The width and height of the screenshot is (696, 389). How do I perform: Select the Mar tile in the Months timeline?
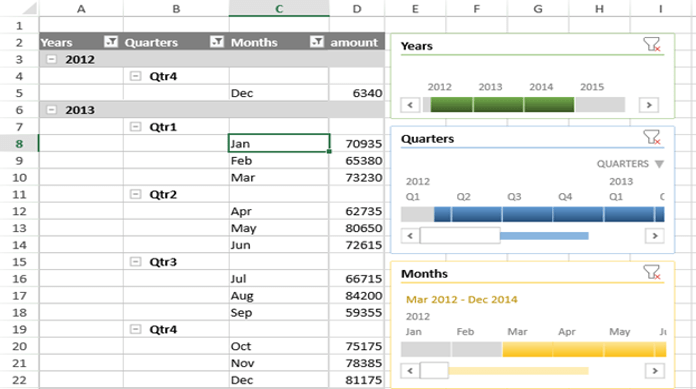(528, 349)
